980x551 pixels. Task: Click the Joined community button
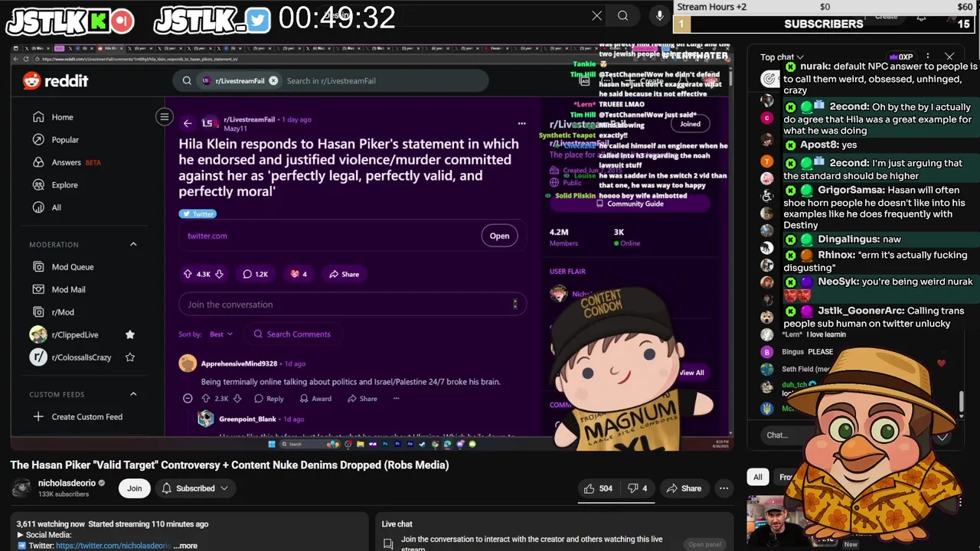click(690, 123)
